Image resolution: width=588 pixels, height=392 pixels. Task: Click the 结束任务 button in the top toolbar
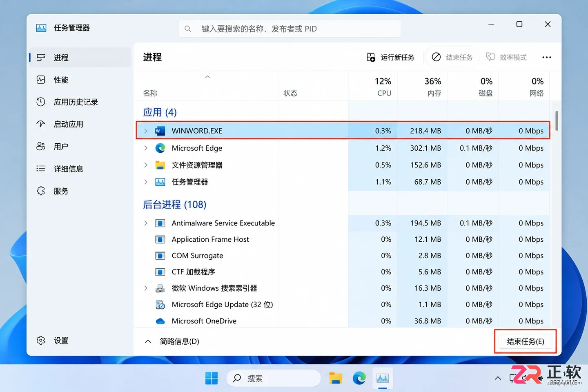tap(452, 57)
